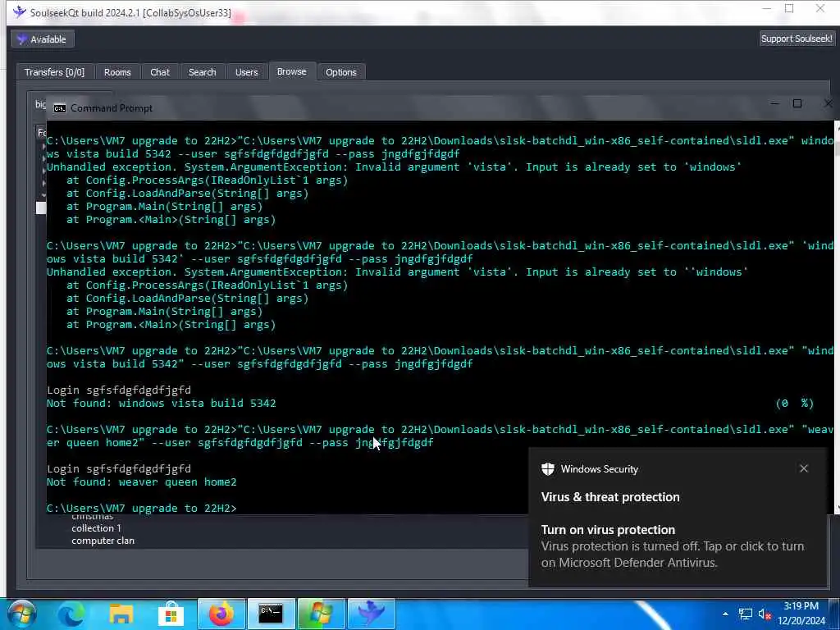The height and width of the screenshot is (630, 840).
Task: Maximize the SoulseekQt window
Action: (x=789, y=8)
